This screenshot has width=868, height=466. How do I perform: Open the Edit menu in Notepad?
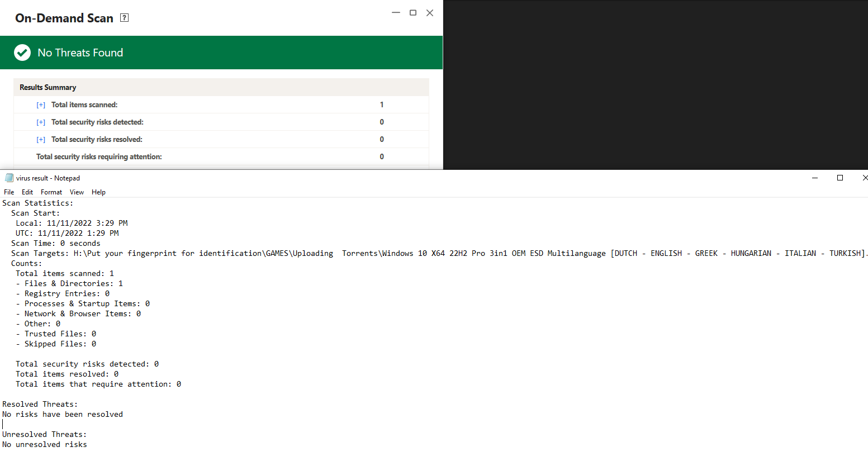[x=27, y=192]
